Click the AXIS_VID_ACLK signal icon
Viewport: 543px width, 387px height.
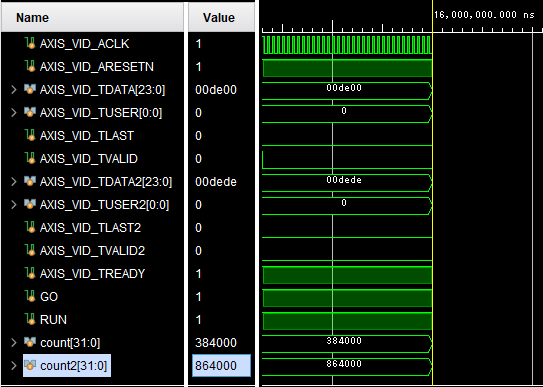click(x=30, y=44)
